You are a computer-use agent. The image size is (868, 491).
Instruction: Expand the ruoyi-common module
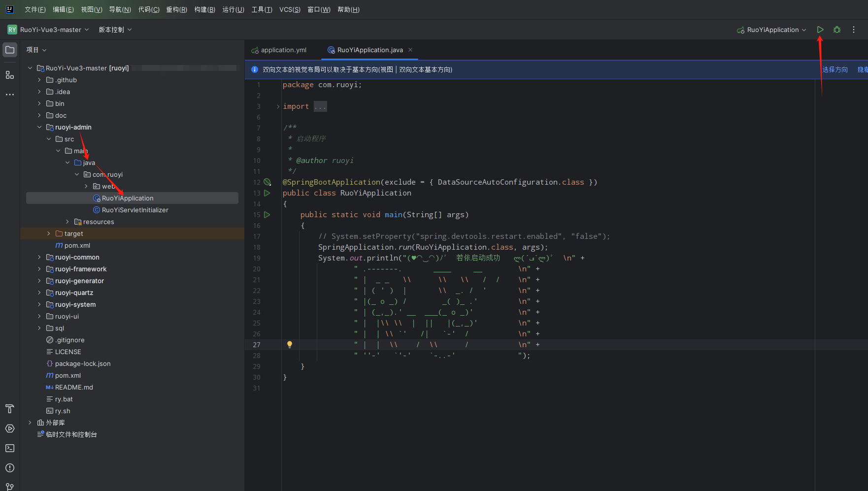click(x=39, y=257)
